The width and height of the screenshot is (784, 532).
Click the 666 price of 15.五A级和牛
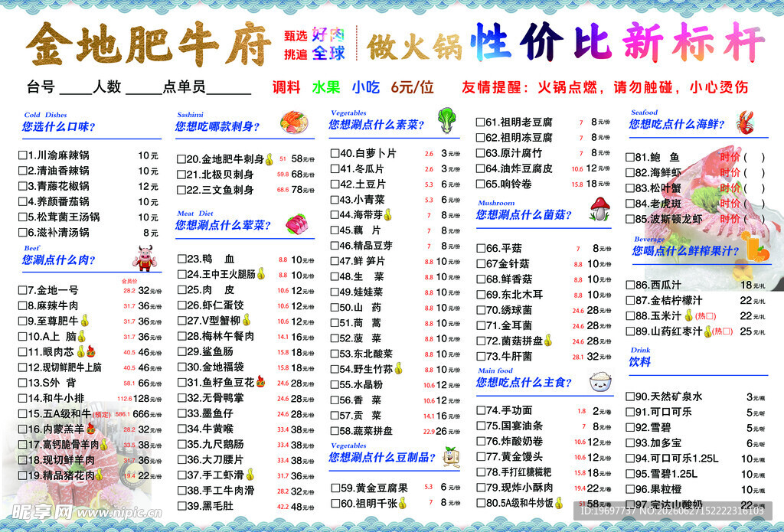tap(141, 414)
